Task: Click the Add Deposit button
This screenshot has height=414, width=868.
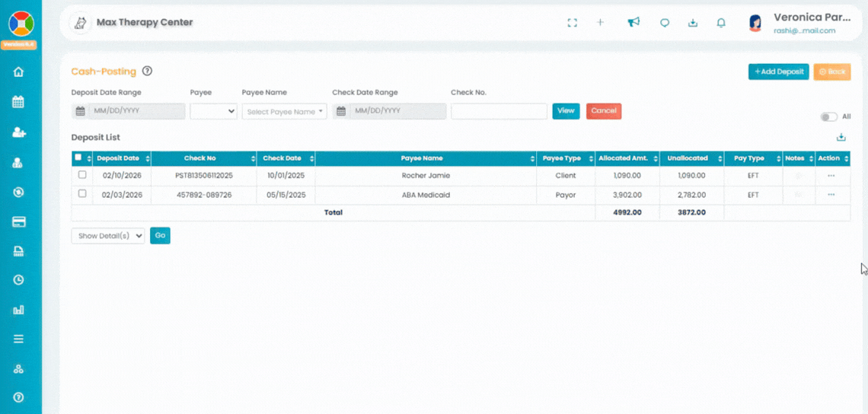Action: coord(778,72)
